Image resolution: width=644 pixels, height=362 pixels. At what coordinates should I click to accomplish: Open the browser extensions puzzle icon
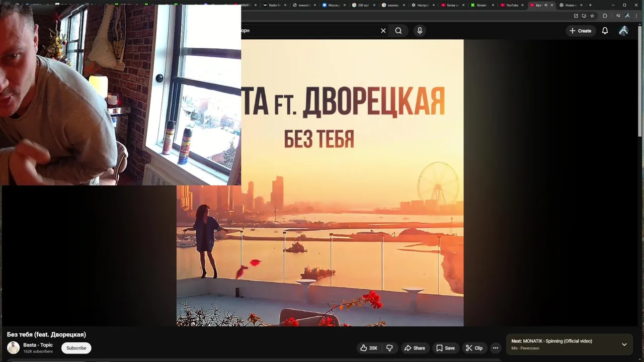(605, 16)
